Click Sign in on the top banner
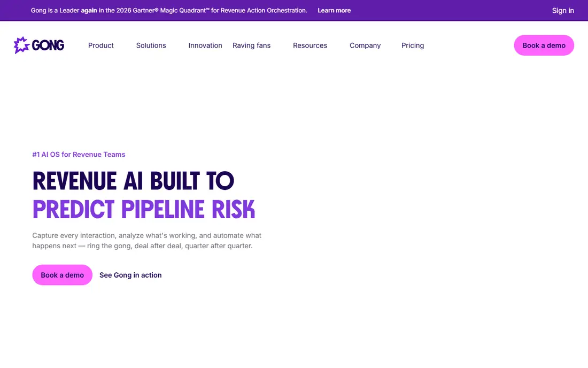 pos(563,11)
